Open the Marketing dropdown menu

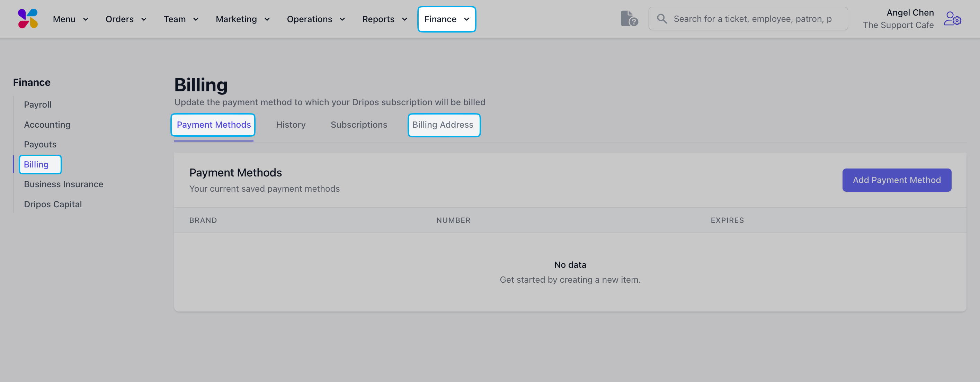[243, 19]
